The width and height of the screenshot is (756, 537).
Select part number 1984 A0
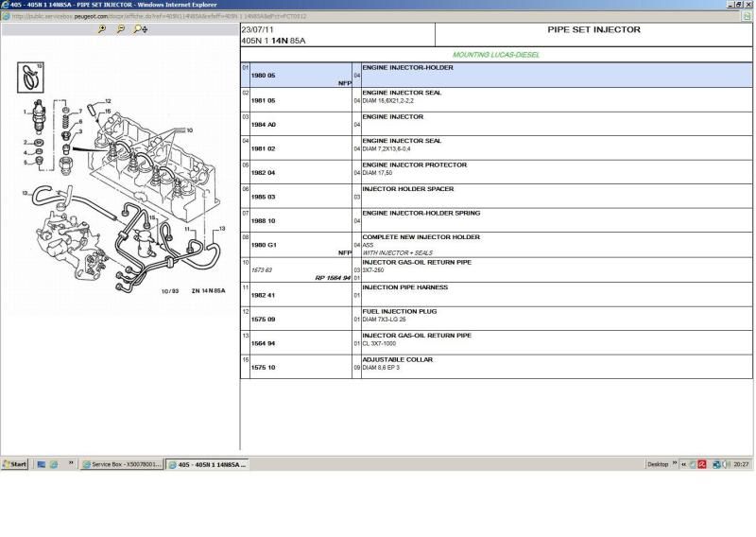[264, 125]
